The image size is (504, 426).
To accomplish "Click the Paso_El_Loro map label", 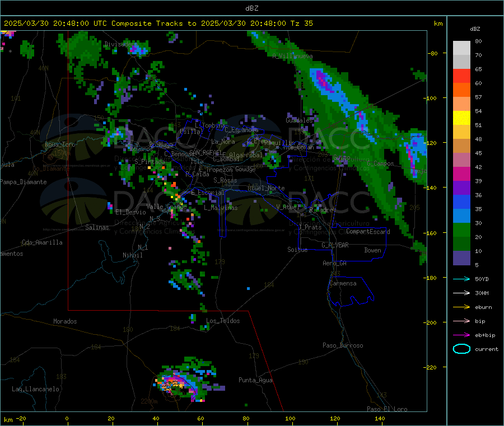I will click(x=388, y=409).
